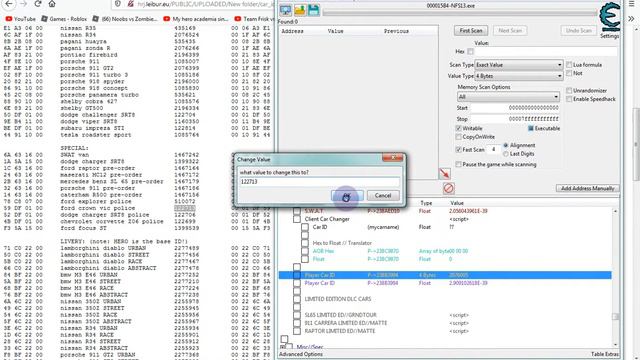Image resolution: width=640 pixels, height=360 pixels.
Task: Select the Last Digits radio button
Action: 506,154
